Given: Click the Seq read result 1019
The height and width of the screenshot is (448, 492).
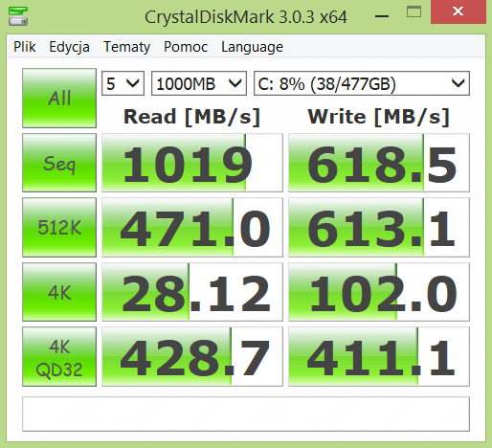Looking at the screenshot, I should (x=192, y=163).
